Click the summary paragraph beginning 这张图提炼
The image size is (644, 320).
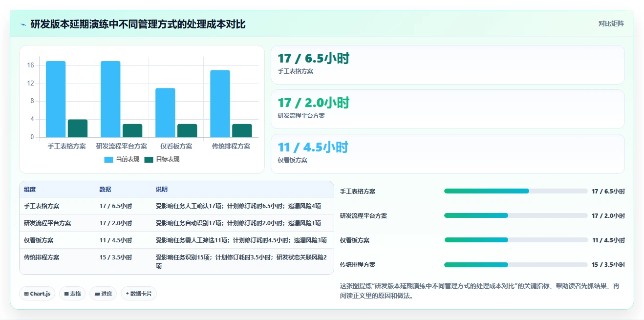(x=479, y=291)
